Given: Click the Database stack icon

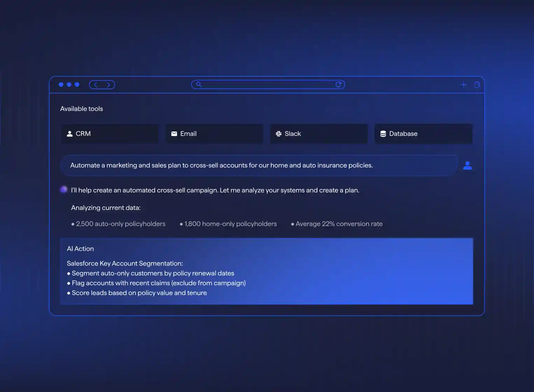Looking at the screenshot, I should coord(383,134).
